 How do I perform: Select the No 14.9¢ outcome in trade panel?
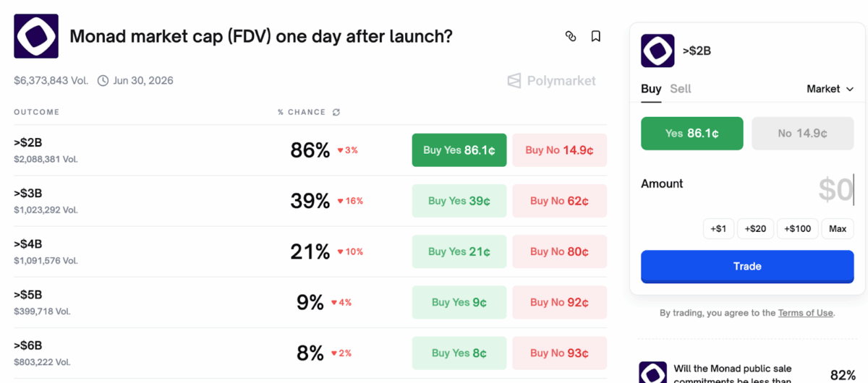[802, 134]
